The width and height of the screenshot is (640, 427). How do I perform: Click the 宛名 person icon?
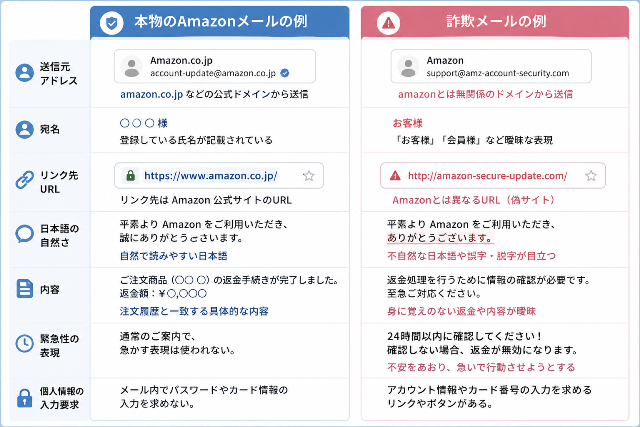(24, 129)
